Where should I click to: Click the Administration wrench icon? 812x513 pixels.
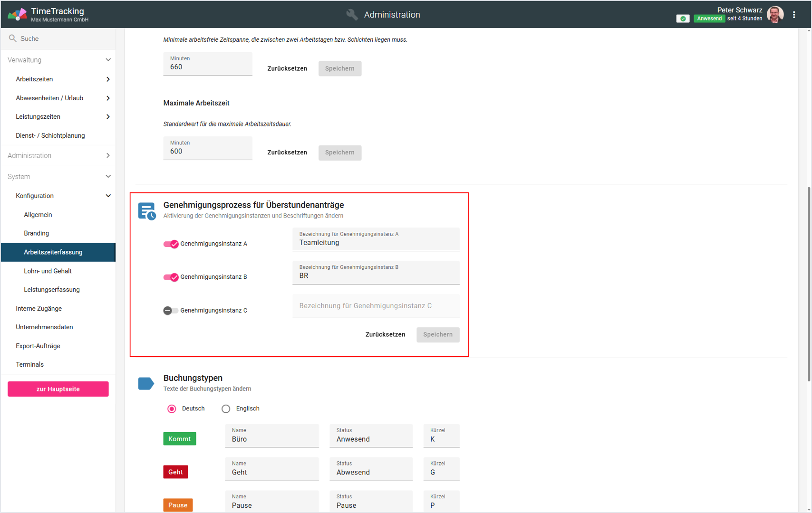352,15
